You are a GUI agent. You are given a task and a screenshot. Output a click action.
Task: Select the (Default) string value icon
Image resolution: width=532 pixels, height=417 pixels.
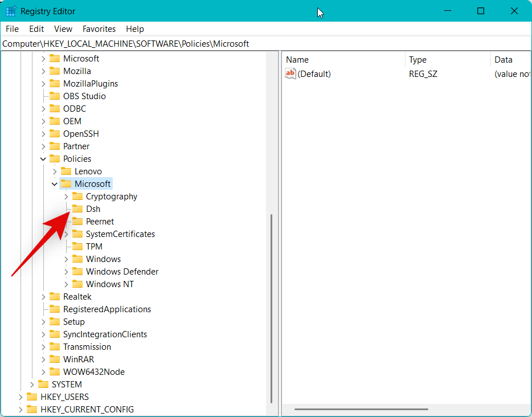pyautogui.click(x=290, y=73)
